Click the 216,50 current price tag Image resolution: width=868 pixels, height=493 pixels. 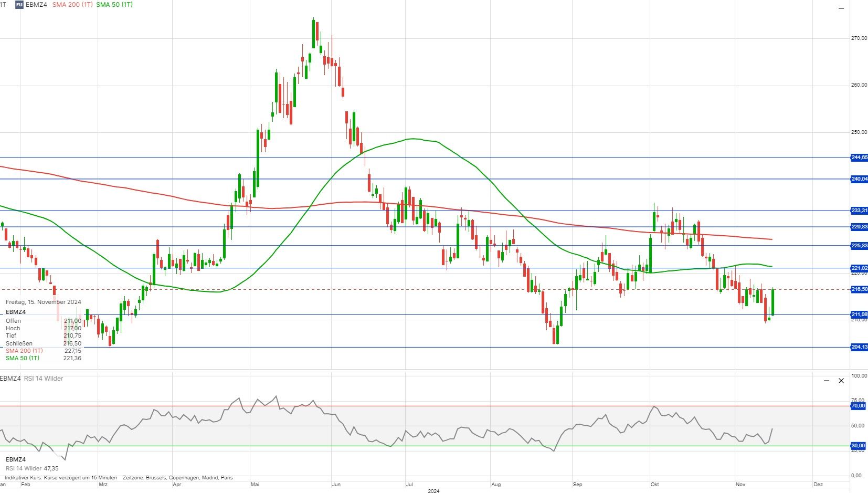(859, 289)
